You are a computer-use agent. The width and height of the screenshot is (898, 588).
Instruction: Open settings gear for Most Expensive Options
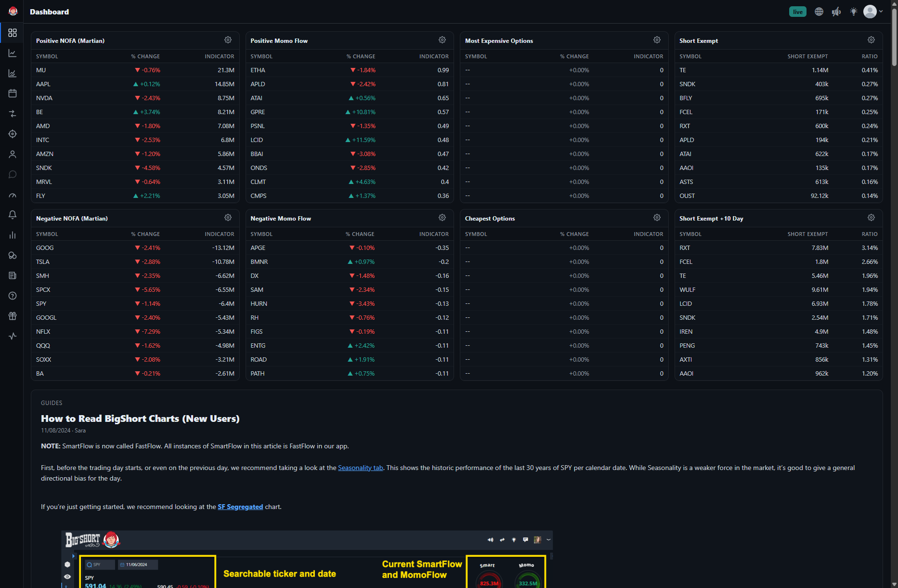[x=657, y=40]
